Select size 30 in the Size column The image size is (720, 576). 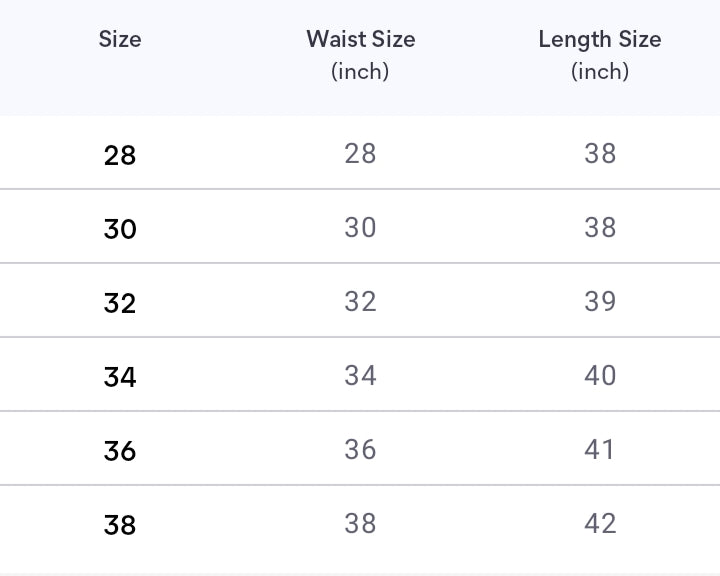coord(120,229)
